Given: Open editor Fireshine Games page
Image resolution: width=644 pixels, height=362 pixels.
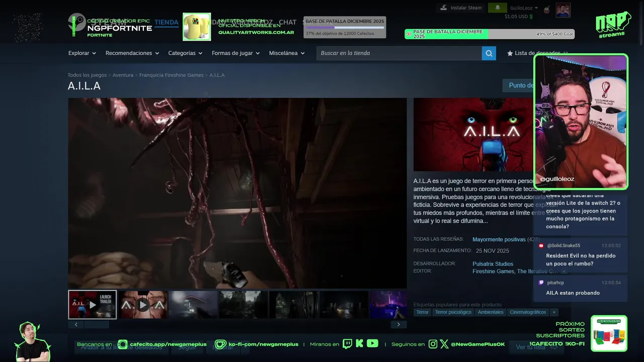Looking at the screenshot, I should click(x=494, y=271).
